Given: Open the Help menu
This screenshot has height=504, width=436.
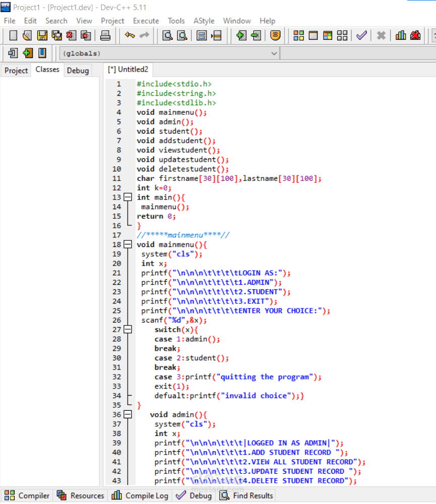Looking at the screenshot, I should (268, 21).
